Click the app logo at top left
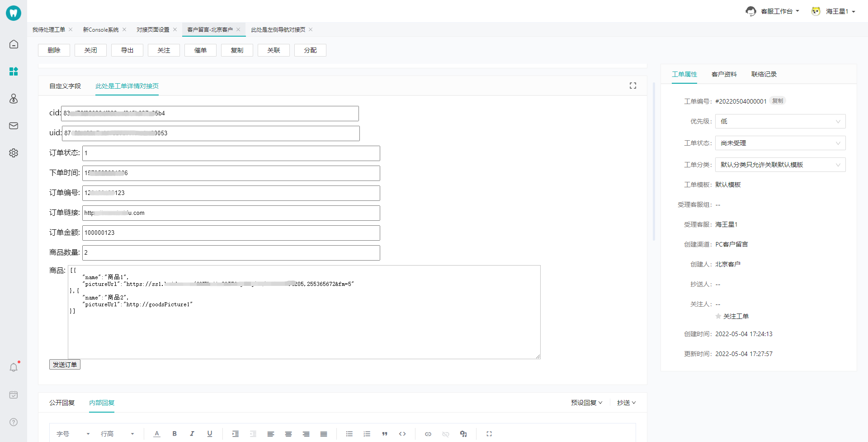 pyautogui.click(x=14, y=13)
